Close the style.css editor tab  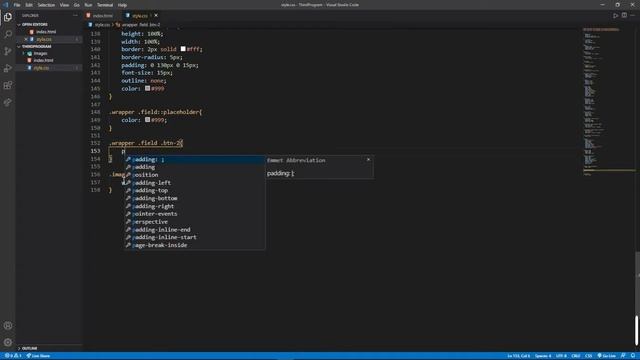(156, 16)
